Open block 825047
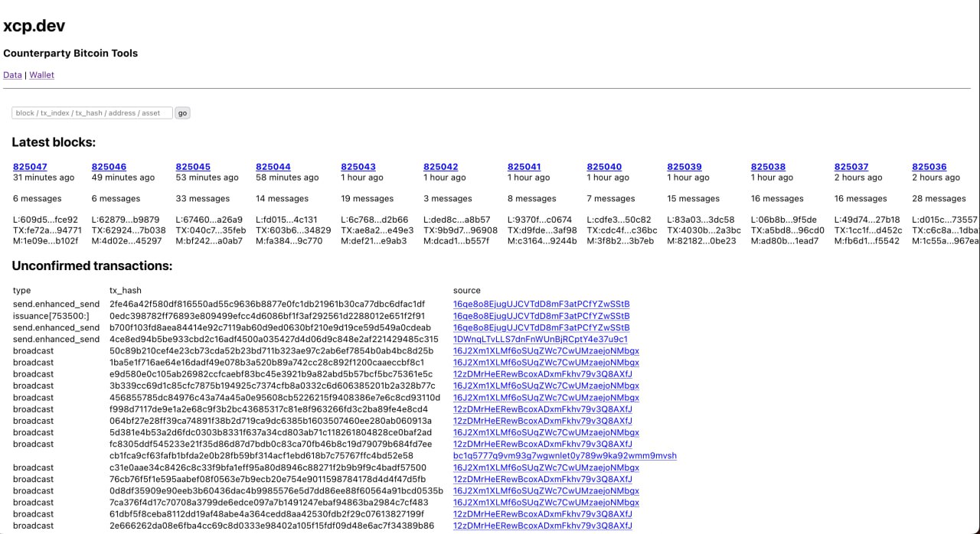The image size is (980, 534). pos(30,167)
